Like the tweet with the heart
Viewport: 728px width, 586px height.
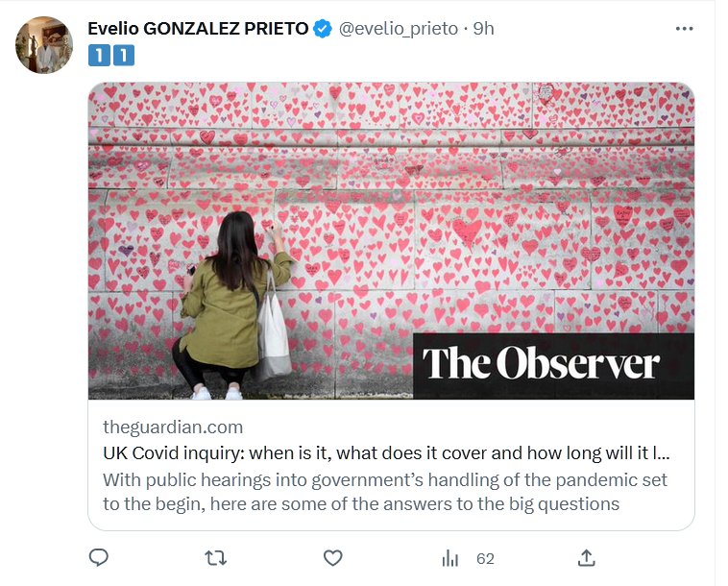tap(332, 557)
